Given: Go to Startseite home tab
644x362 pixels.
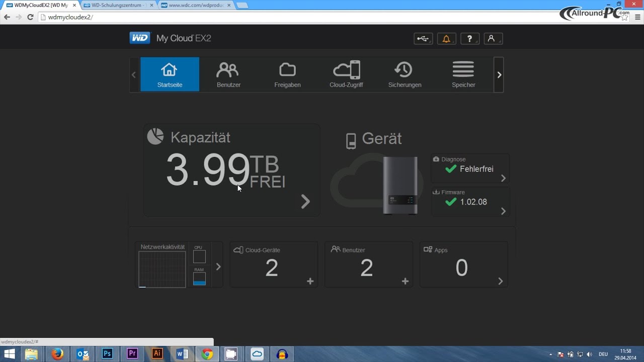Looking at the screenshot, I should (170, 74).
